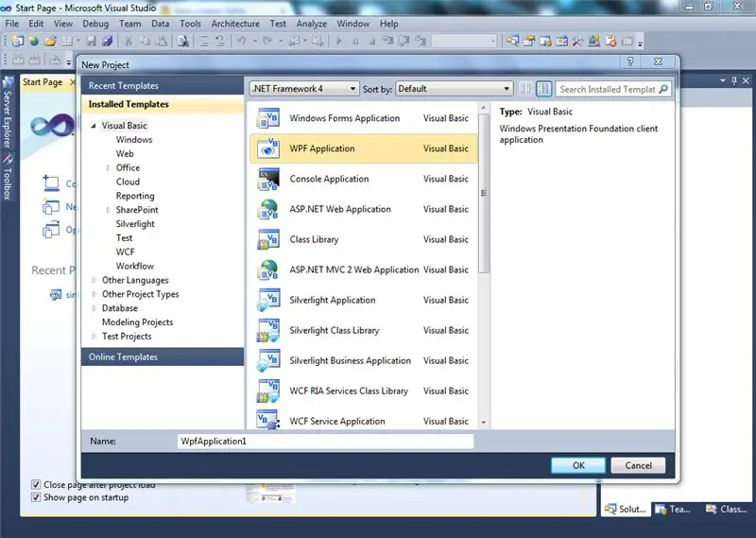The width and height of the screenshot is (756, 538).
Task: Click the Start Debugging play icon
Action: click(339, 42)
